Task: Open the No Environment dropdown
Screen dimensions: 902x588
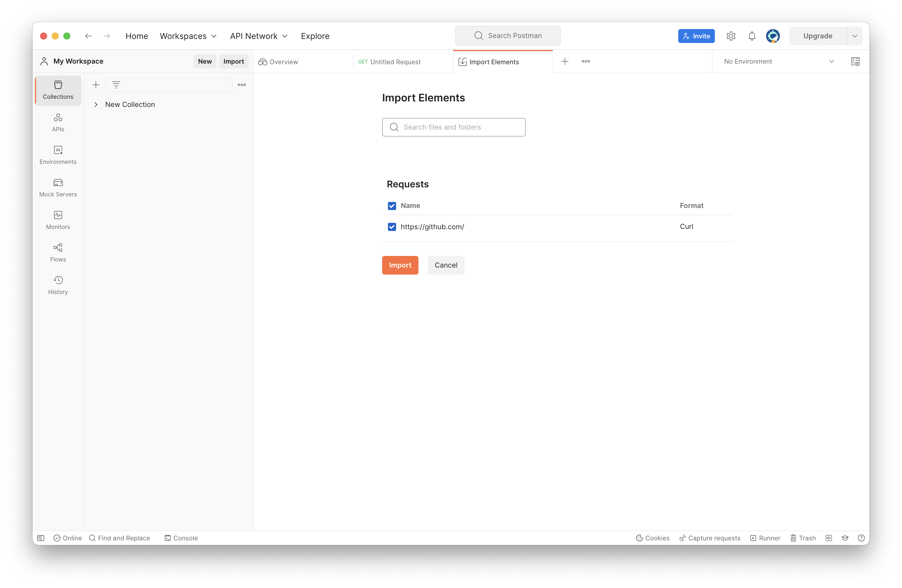Action: [x=778, y=61]
